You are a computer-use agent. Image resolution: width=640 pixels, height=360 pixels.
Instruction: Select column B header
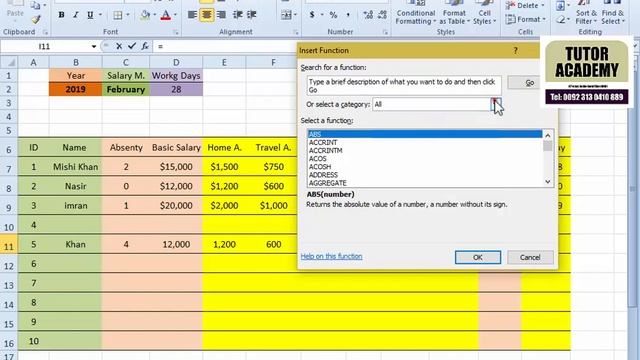point(76,62)
